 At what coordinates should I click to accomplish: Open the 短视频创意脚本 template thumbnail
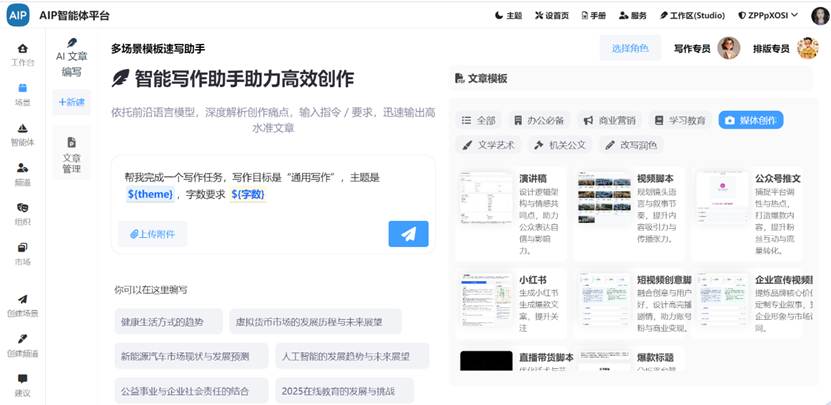tap(605, 300)
